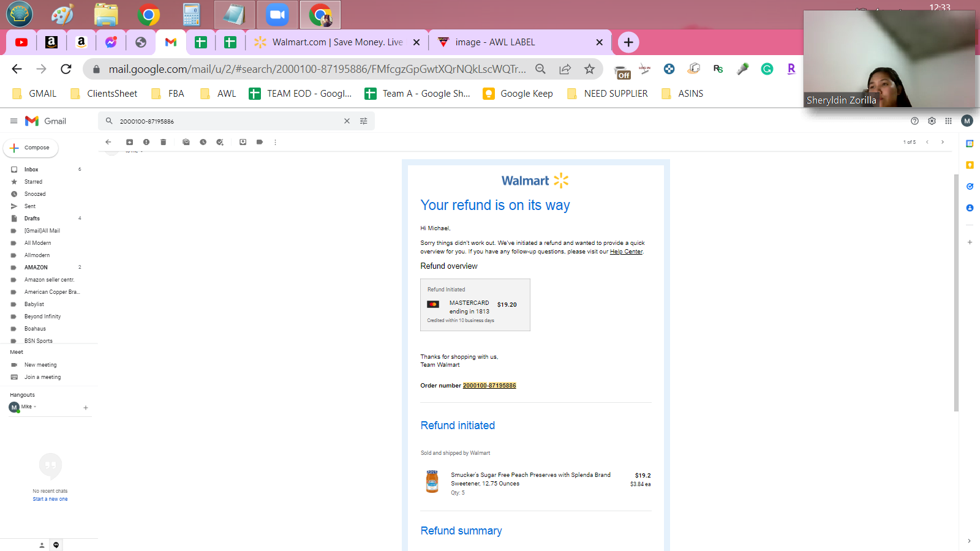Open the Rakuten extension
The image size is (980, 551).
click(791, 69)
